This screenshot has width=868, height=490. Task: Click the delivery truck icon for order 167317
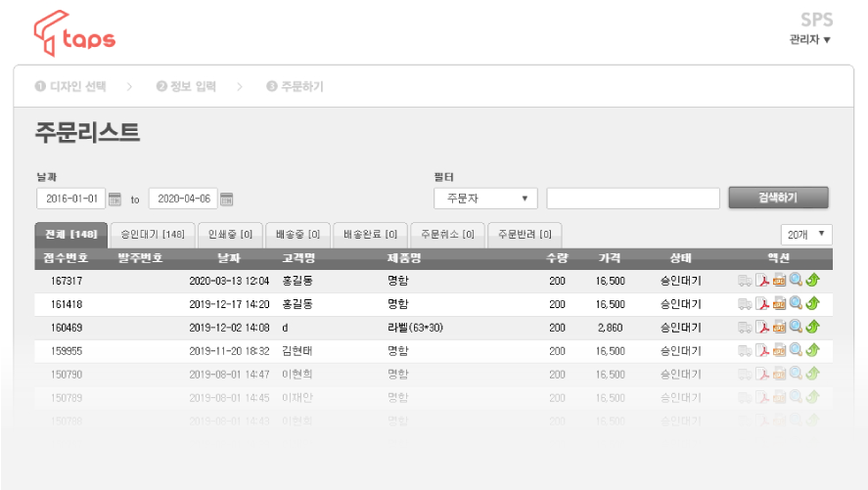click(745, 281)
